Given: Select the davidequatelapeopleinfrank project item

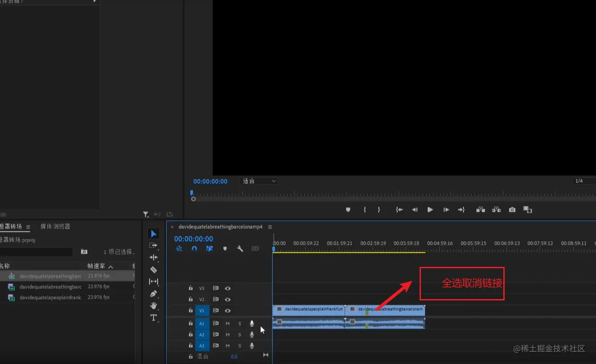Looking at the screenshot, I should 50,297.
